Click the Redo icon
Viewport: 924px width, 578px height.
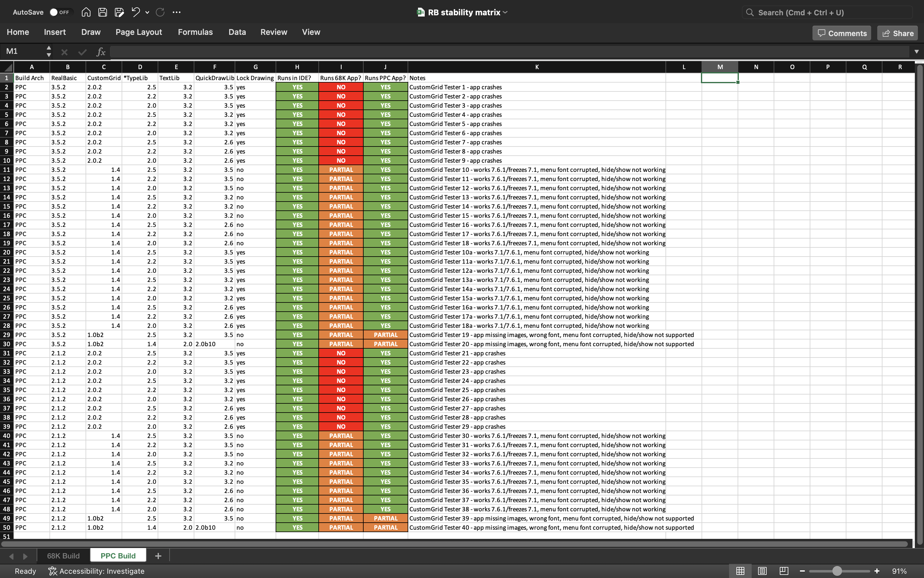(x=160, y=12)
